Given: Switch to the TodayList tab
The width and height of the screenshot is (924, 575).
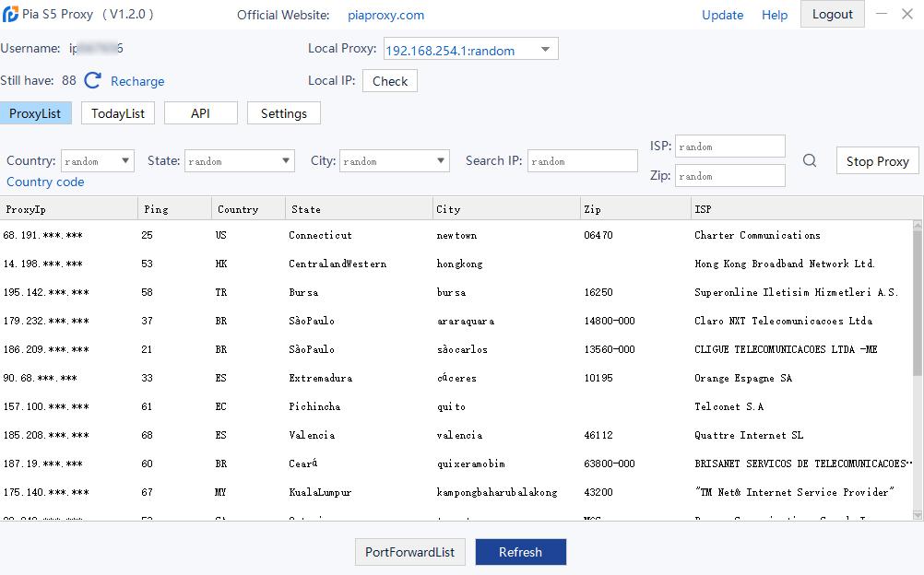Looking at the screenshot, I should click(118, 113).
